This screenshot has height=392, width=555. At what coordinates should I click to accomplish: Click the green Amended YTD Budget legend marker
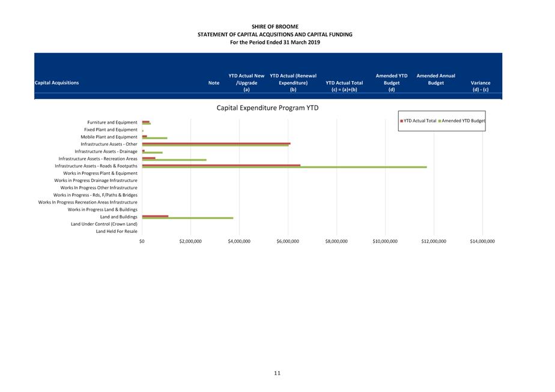(440, 121)
